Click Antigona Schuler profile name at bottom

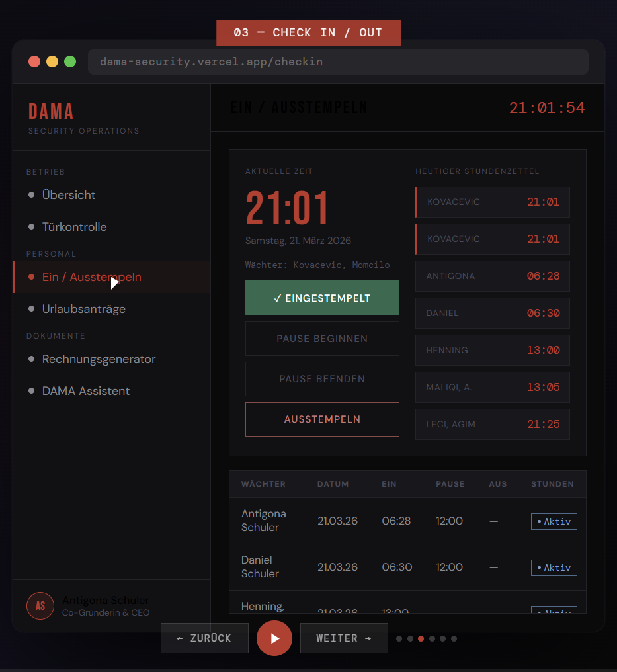(106, 601)
